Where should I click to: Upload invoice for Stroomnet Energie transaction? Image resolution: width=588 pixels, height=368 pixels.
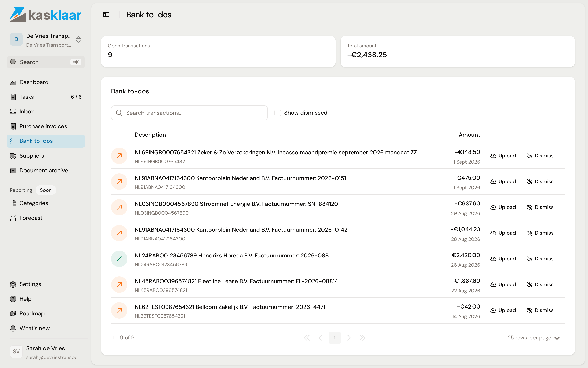point(503,207)
